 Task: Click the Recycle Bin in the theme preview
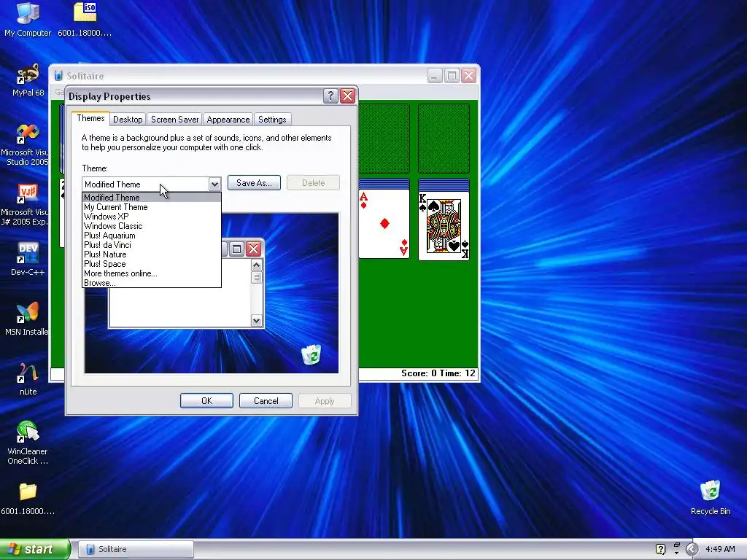click(x=311, y=354)
